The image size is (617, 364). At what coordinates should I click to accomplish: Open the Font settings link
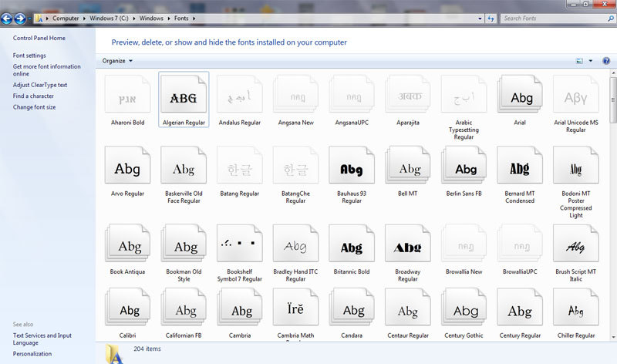(x=29, y=56)
